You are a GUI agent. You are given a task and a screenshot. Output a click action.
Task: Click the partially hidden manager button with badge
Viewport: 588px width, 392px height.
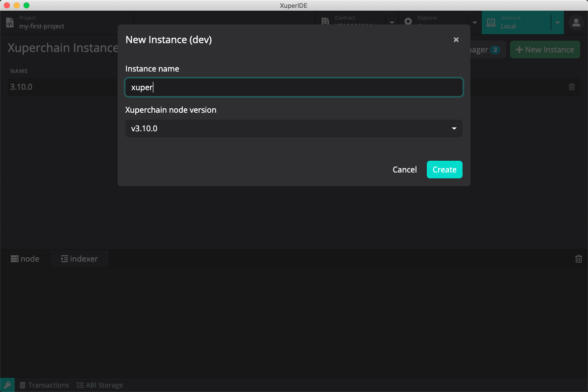[x=488, y=49]
